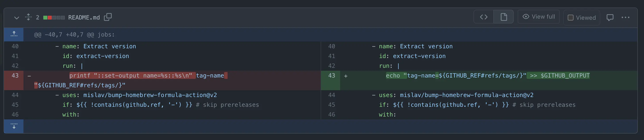
Task: Expand diff upward arrow at hunk header
Action: (x=14, y=34)
